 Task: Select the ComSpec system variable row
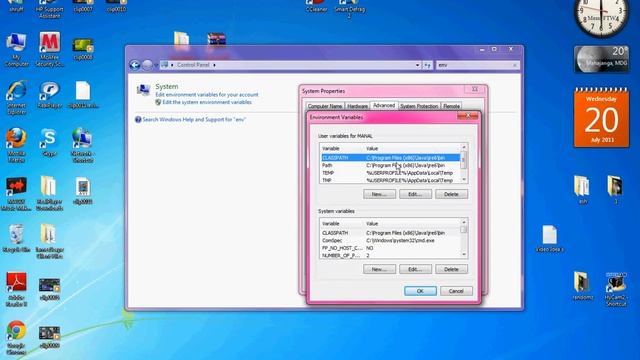point(390,240)
